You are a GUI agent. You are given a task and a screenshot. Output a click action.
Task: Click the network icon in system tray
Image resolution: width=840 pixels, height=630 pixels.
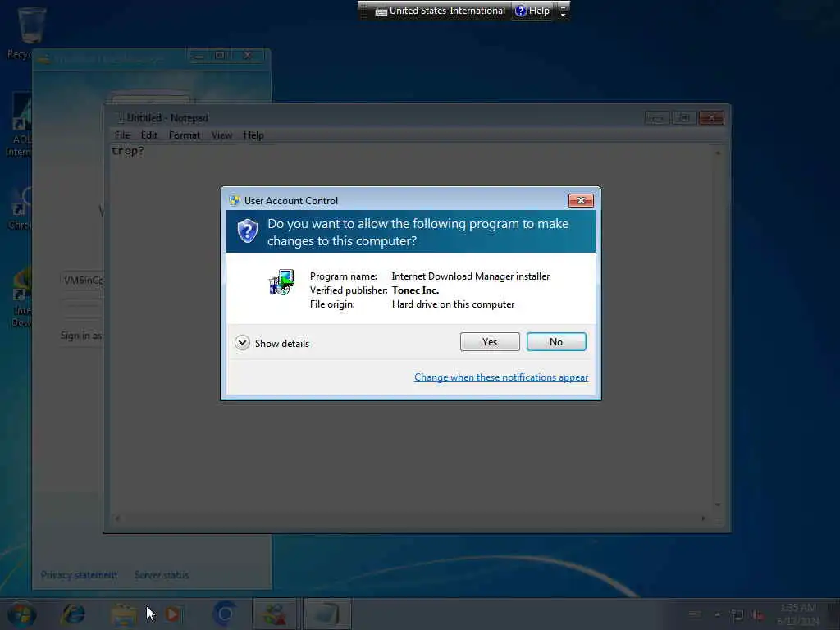[737, 615]
